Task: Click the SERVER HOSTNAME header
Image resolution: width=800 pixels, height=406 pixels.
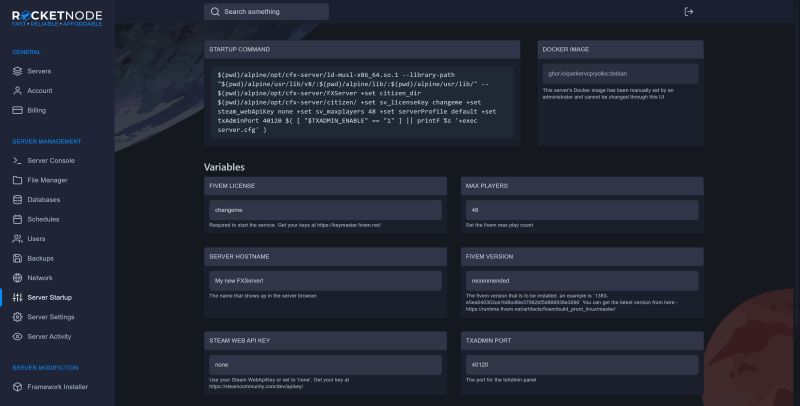Action: (326, 257)
